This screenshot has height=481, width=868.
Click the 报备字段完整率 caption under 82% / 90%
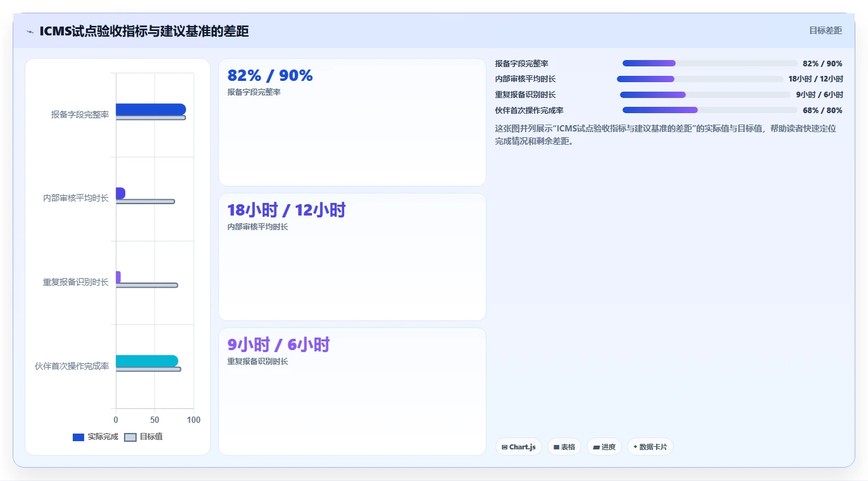(254, 92)
